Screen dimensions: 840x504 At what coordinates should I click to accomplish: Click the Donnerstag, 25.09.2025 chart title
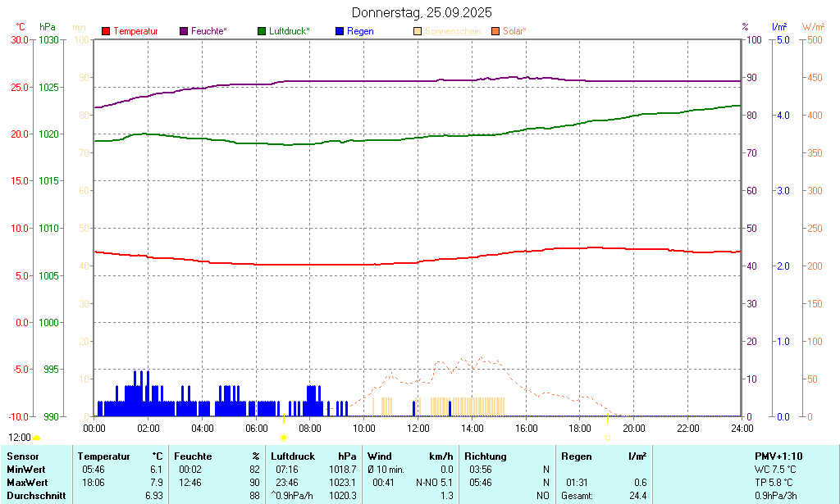422,12
